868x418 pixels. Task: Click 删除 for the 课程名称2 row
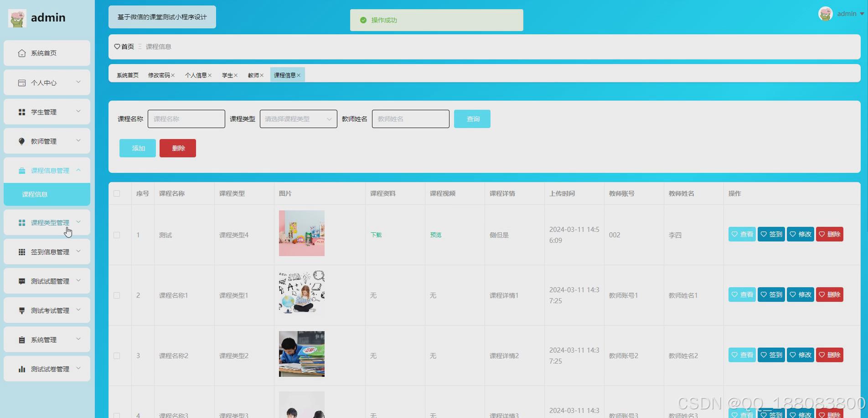pyautogui.click(x=830, y=355)
